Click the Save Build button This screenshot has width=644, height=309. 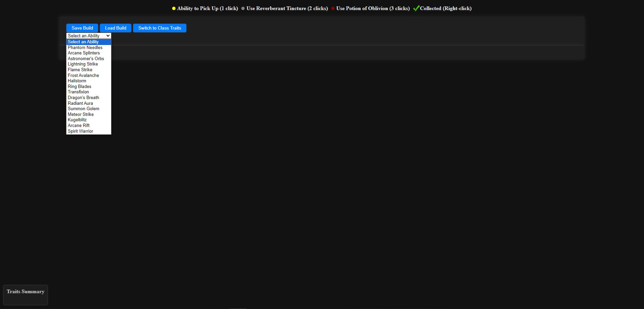(82, 28)
